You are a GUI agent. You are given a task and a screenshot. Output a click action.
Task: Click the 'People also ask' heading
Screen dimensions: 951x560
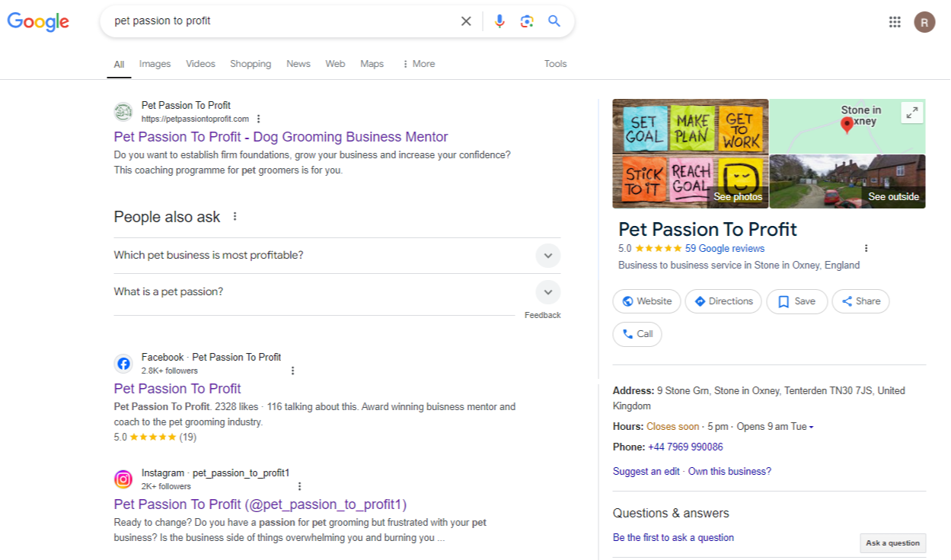click(x=167, y=218)
